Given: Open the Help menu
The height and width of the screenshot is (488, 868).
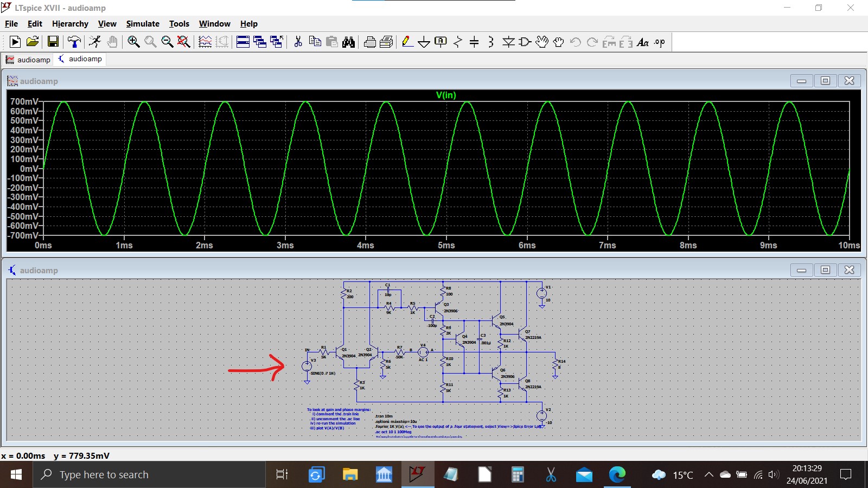Looking at the screenshot, I should [x=249, y=24].
